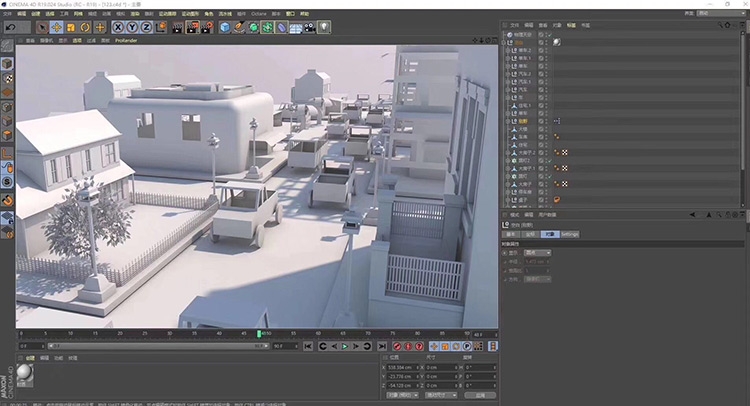Open the Camera objects icon

(x=309, y=27)
